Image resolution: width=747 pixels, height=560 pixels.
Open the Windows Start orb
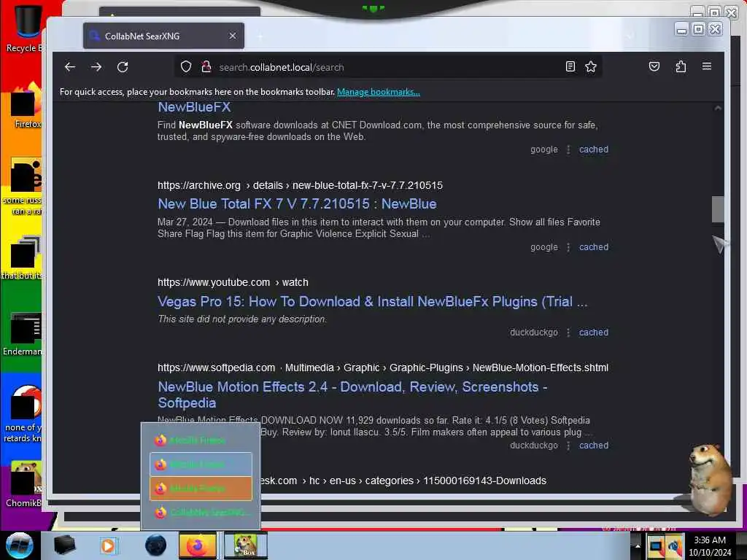tap(20, 545)
